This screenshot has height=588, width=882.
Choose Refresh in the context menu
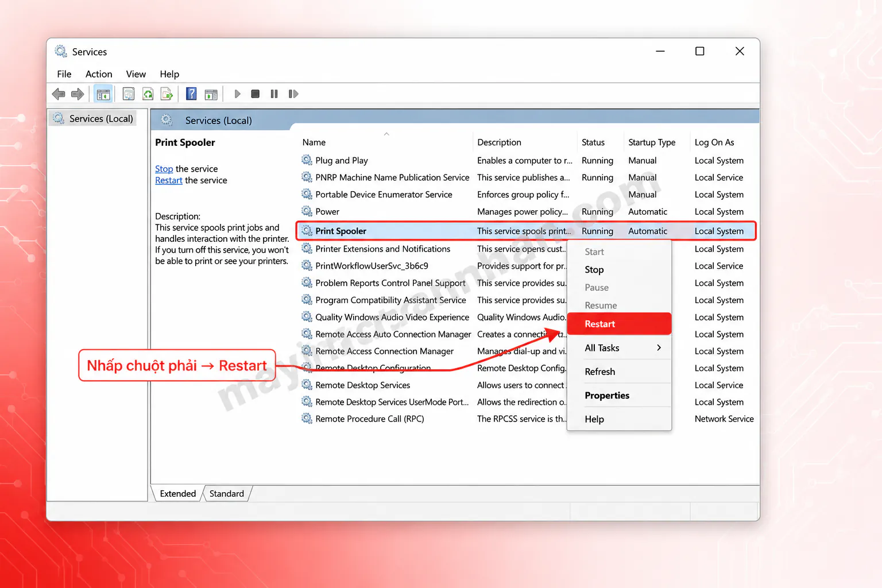click(619, 372)
